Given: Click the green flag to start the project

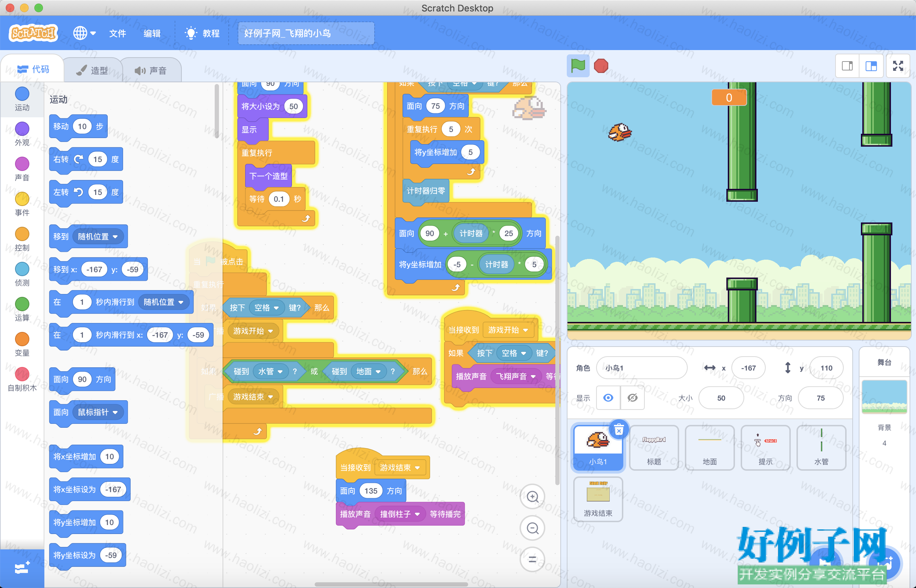Looking at the screenshot, I should pos(578,66).
